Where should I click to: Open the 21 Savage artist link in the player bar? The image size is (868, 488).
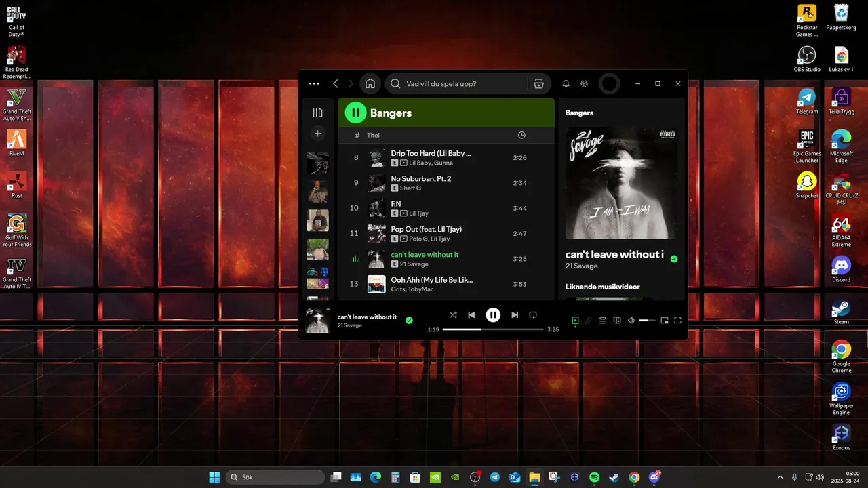(x=350, y=325)
